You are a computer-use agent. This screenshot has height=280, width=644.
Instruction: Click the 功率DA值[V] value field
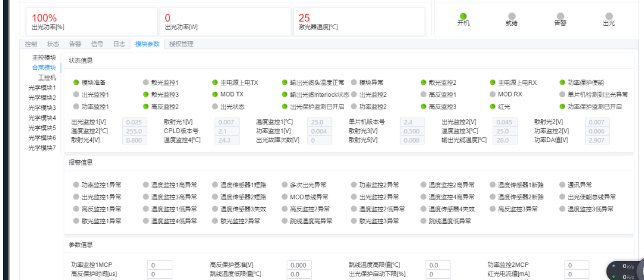pos(597,140)
